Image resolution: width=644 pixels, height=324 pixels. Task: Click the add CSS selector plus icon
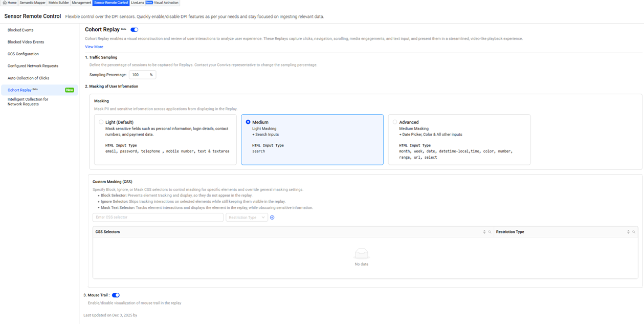pos(272,218)
